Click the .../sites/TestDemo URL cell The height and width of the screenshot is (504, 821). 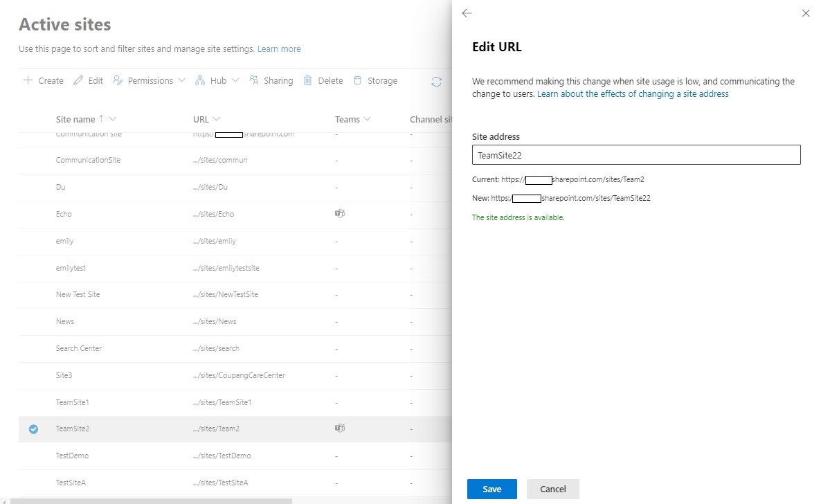click(x=222, y=456)
